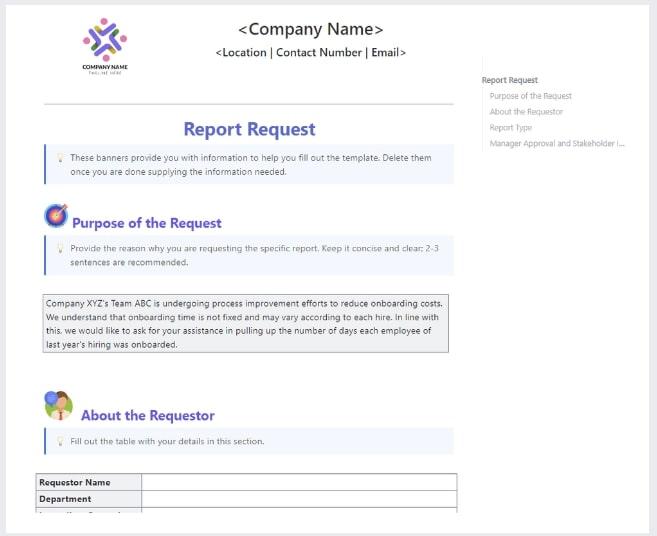Open Purpose of the Request outline link
This screenshot has width=657, height=536.
click(531, 96)
